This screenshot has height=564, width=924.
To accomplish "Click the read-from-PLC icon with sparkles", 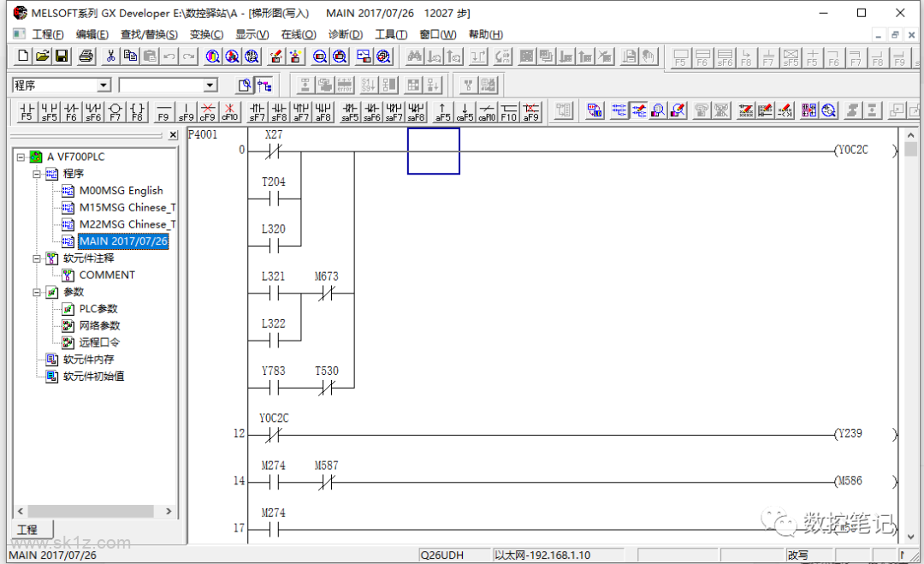I will 295,56.
